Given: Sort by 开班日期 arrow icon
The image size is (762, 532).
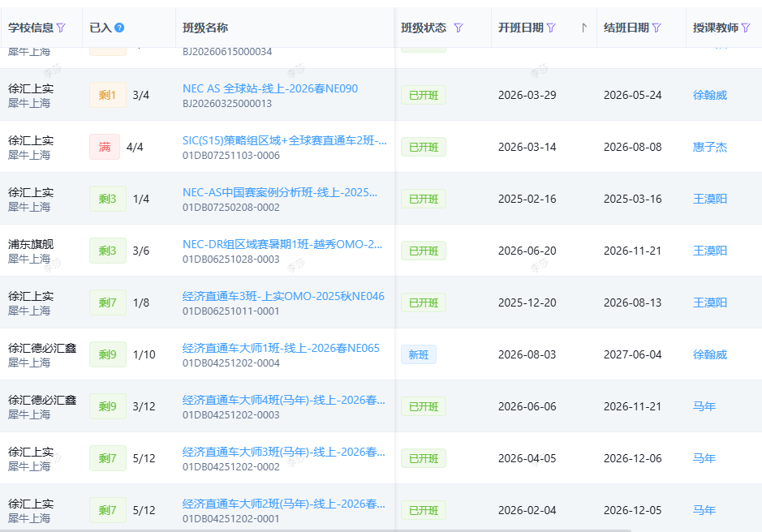Looking at the screenshot, I should [x=583, y=28].
